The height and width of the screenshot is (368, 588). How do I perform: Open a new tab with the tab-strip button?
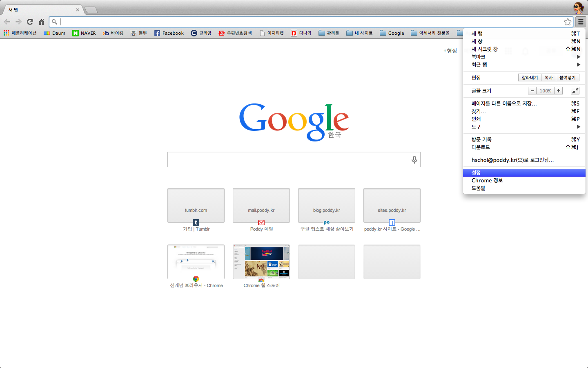click(x=91, y=10)
